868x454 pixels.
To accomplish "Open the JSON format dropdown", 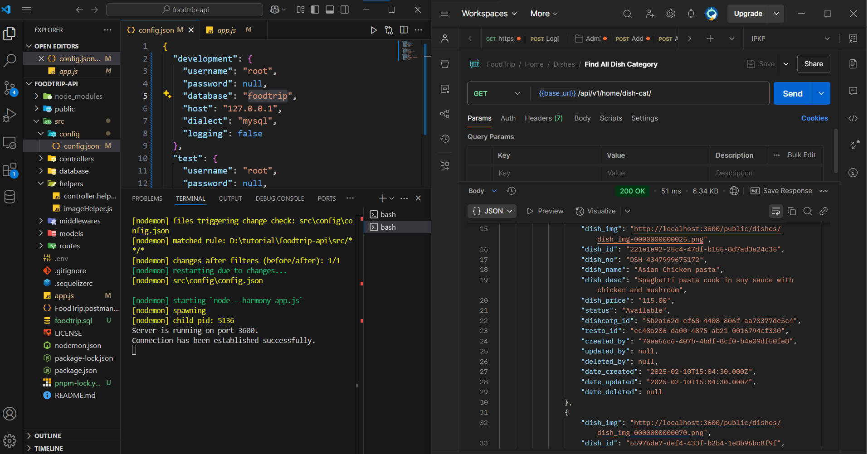I will 492,211.
